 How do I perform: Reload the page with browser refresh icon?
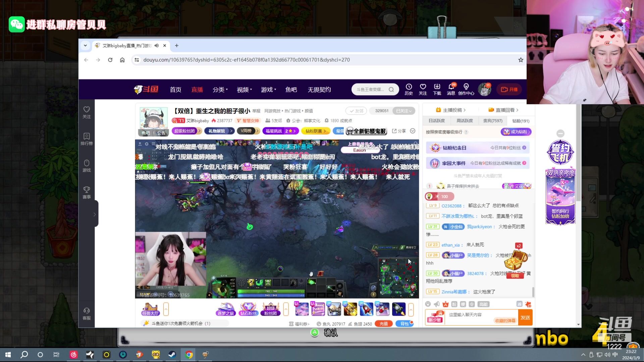click(110, 60)
